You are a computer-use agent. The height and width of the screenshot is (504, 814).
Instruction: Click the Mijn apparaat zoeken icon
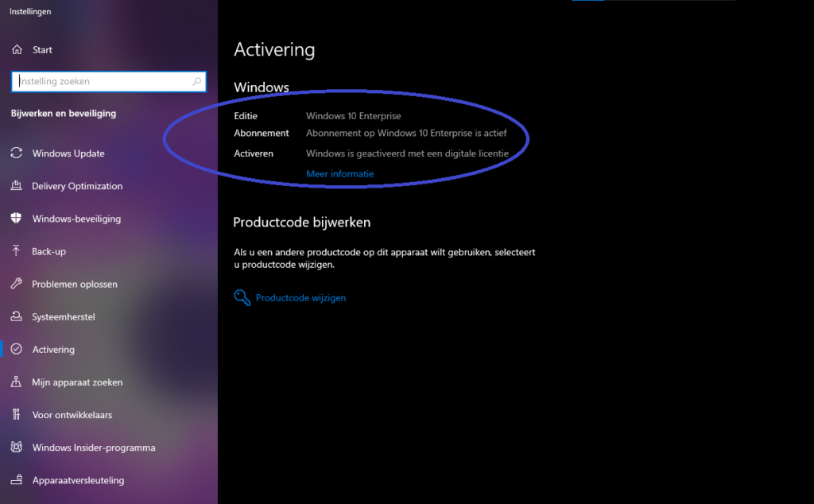click(17, 382)
